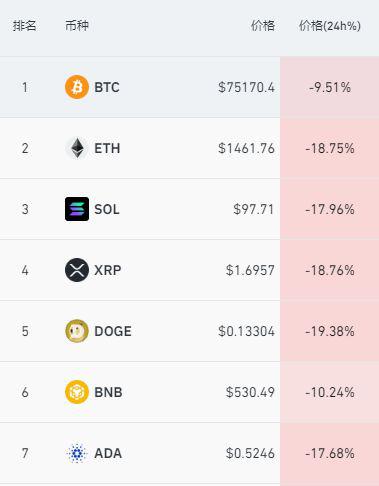Click the ETH -18.75% change cell
This screenshot has width=379, height=486.
tap(330, 148)
